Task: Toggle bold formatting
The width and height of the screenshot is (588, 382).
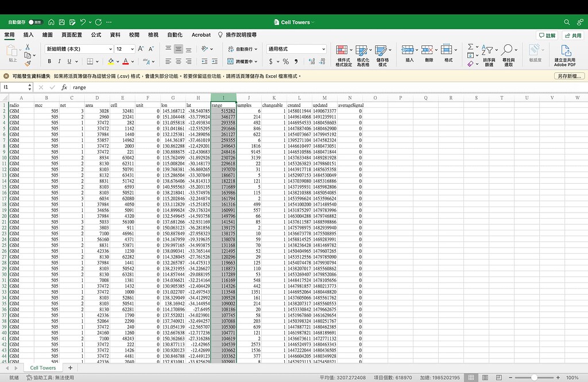Action: click(x=50, y=61)
